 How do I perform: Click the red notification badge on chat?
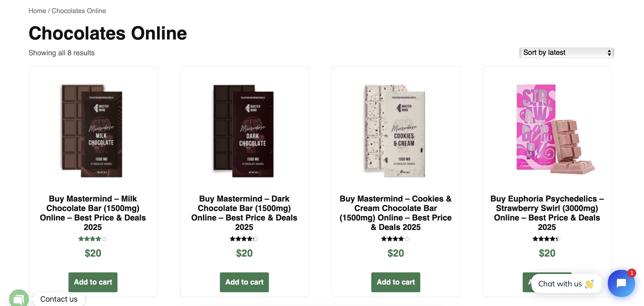click(x=632, y=273)
